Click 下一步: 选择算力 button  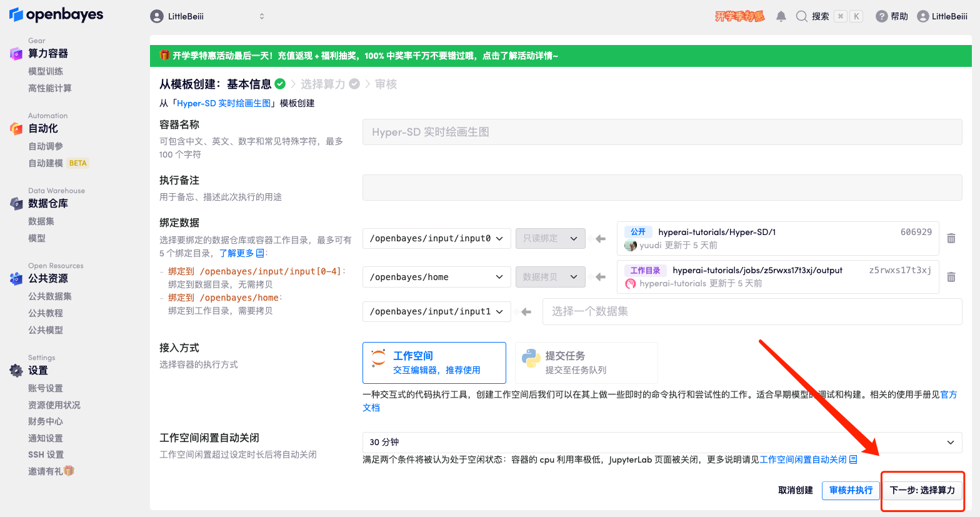[x=922, y=490]
